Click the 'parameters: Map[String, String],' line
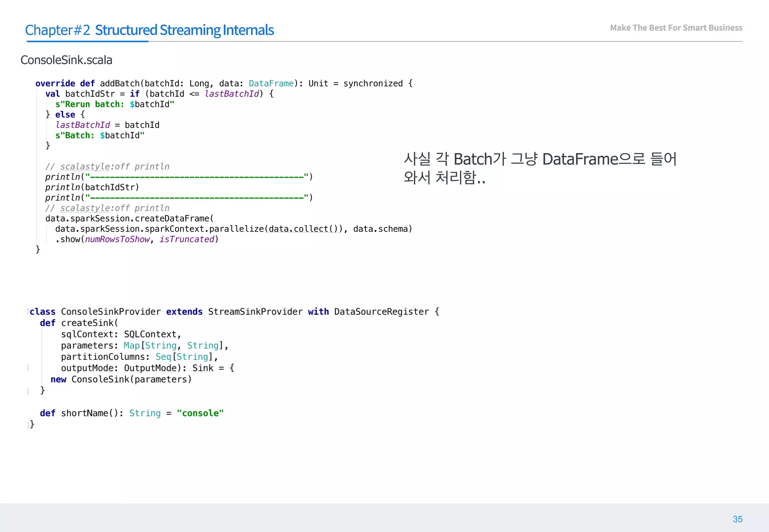Image resolution: width=769 pixels, height=532 pixels. coord(145,346)
